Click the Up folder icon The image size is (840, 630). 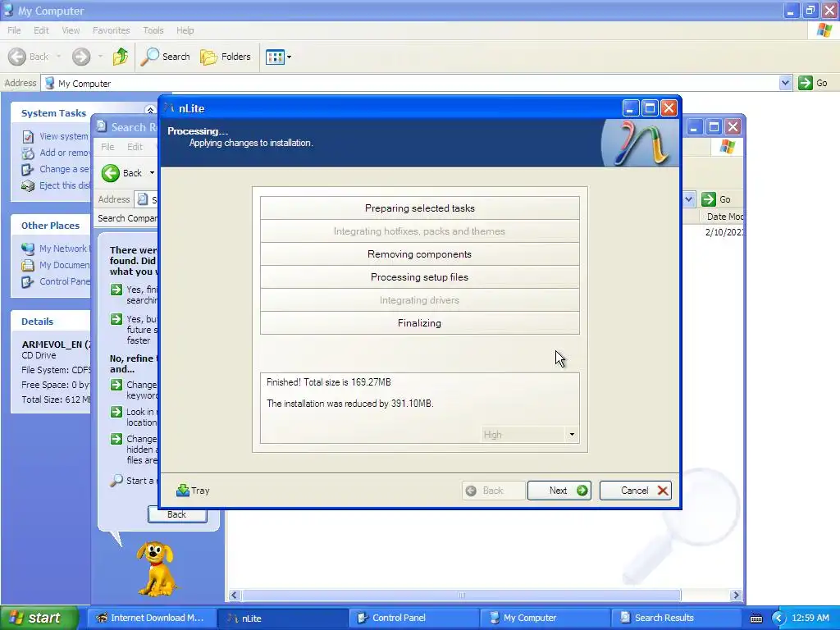coord(121,57)
